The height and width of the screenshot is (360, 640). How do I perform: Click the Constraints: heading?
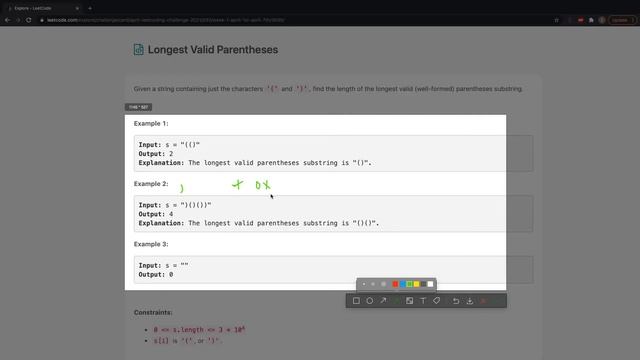pyautogui.click(x=153, y=312)
